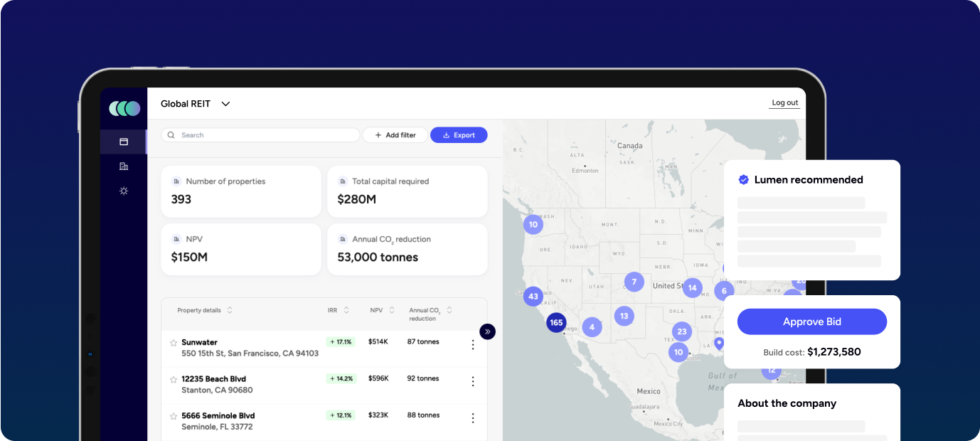
Task: Click the search magnifier icon
Action: point(171,135)
